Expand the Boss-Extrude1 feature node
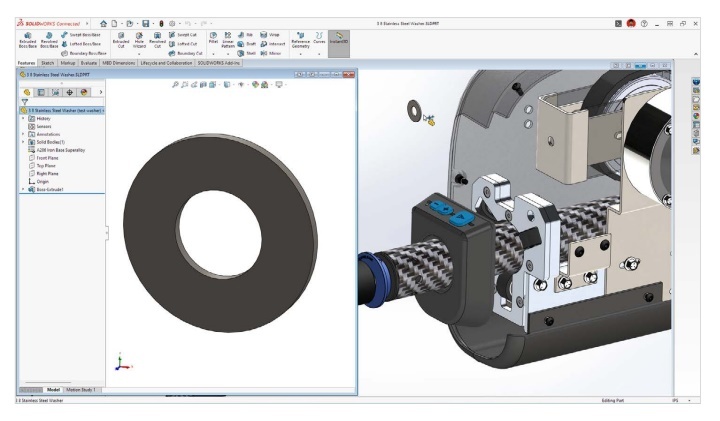This screenshot has height=421, width=720. click(23, 189)
